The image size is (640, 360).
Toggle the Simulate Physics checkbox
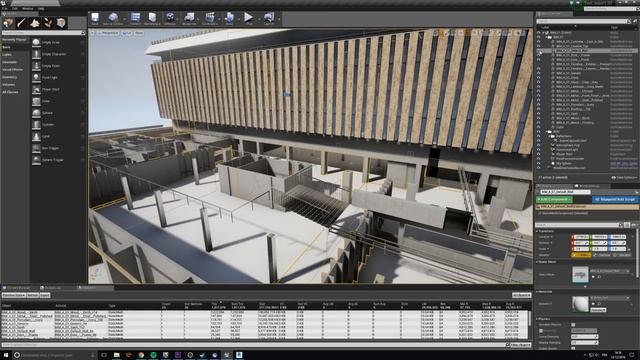pyautogui.click(x=573, y=325)
